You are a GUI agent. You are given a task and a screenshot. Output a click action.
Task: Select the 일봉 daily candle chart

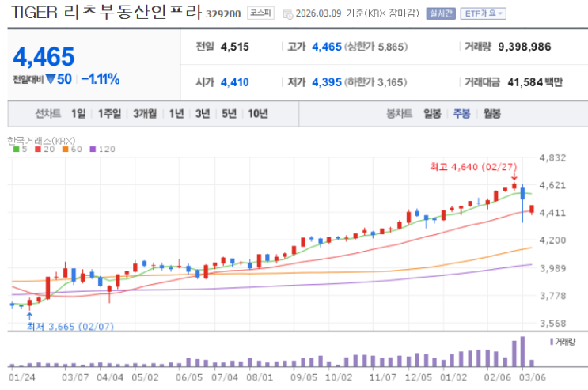[x=432, y=114]
